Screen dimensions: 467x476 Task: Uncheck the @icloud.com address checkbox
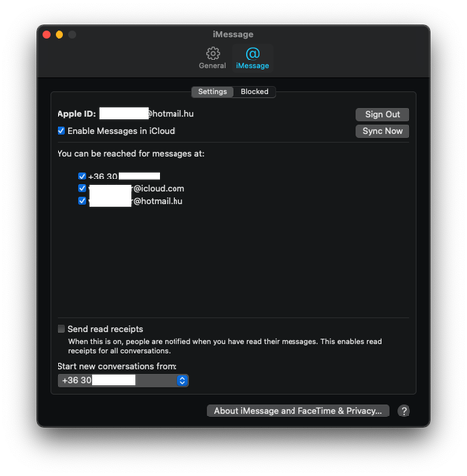82,188
